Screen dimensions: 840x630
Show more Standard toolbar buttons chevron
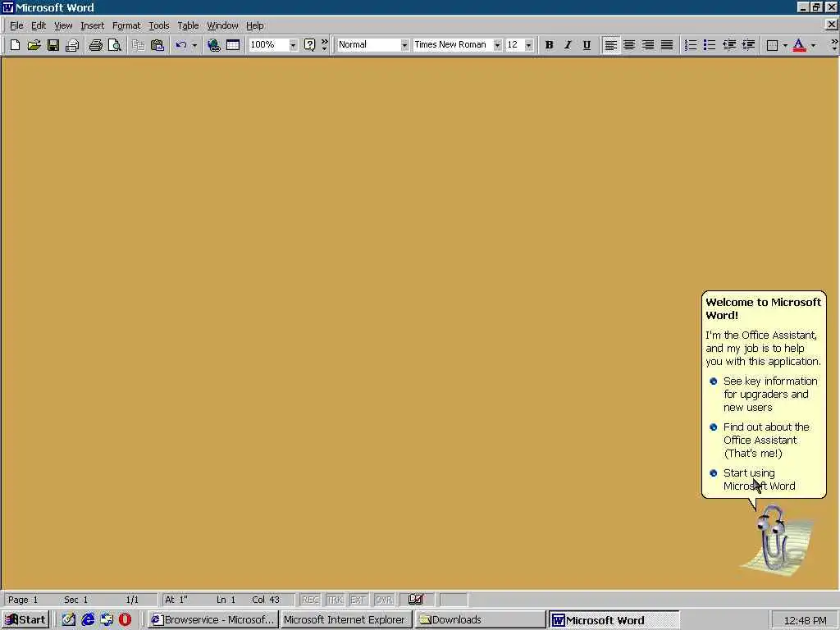click(324, 45)
